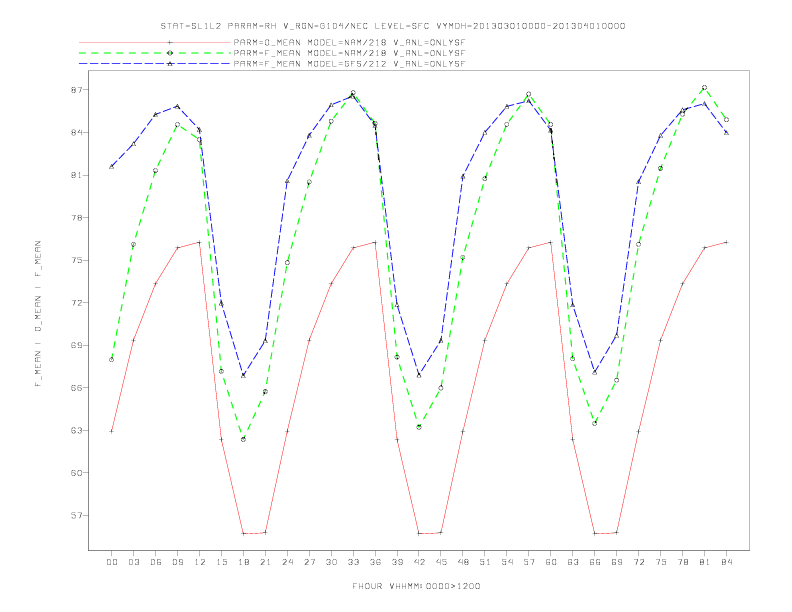The image size is (792, 612).
Task: Click the vertical F_MEAN | O_MEAN | F_MEAN axis label
Action: point(38,314)
